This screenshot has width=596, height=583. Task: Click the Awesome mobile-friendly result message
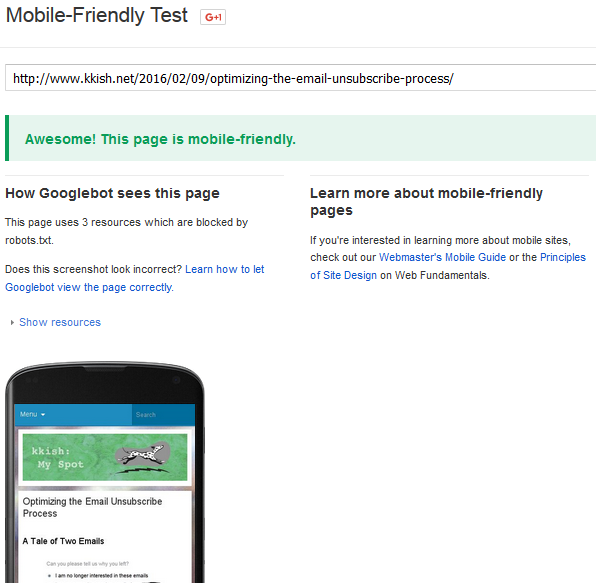click(x=160, y=139)
